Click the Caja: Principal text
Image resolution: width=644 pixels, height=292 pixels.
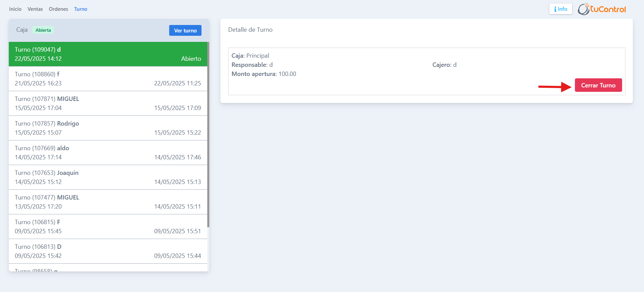(x=250, y=56)
